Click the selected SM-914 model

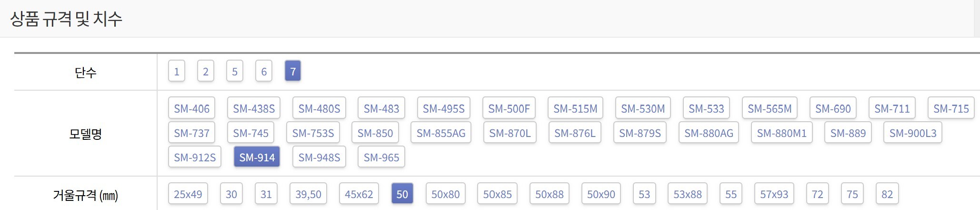257,157
